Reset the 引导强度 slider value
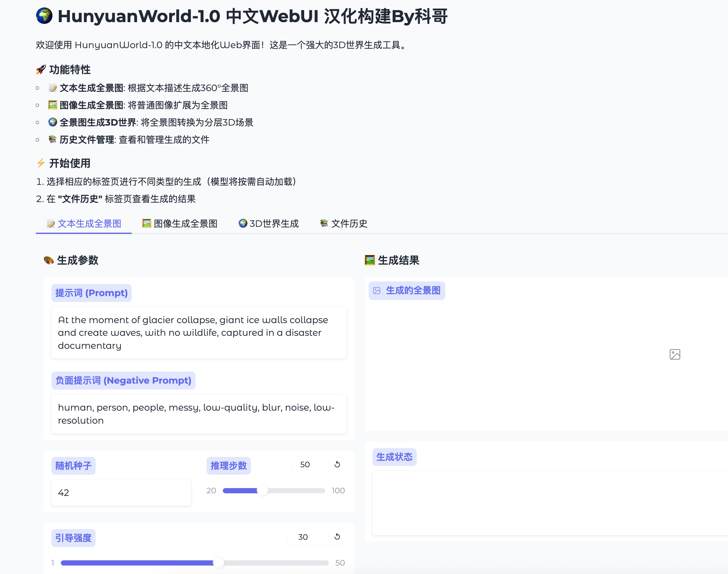728x574 pixels. pos(337,537)
